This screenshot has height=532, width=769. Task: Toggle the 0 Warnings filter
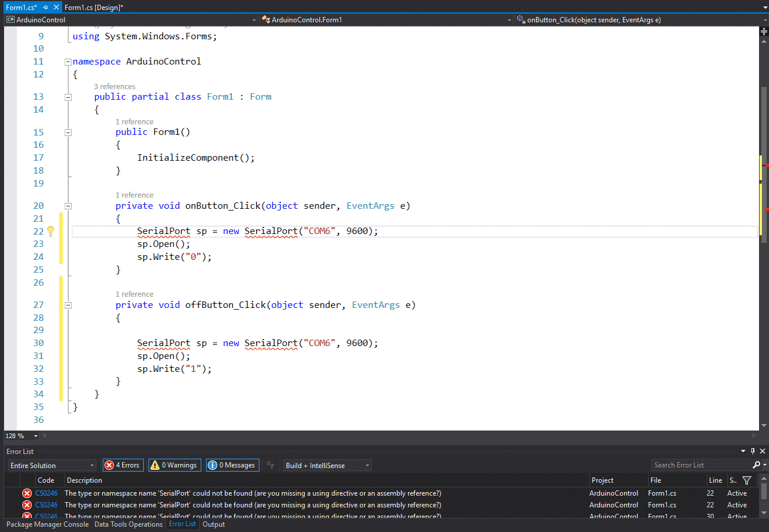click(174, 465)
